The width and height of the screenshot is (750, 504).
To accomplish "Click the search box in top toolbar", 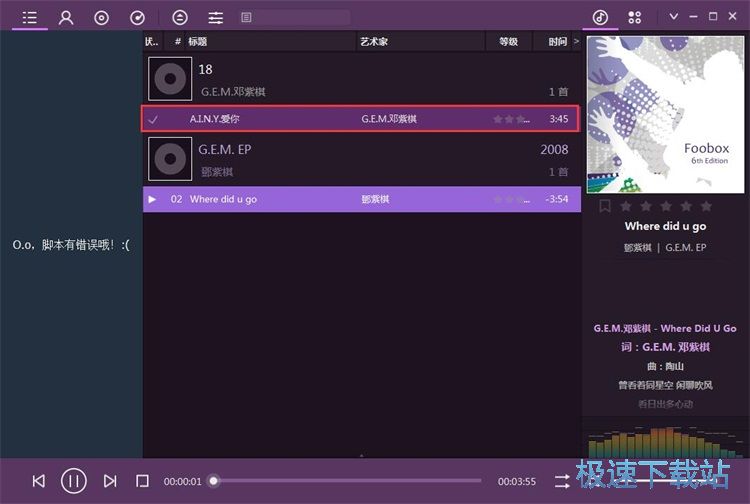I will [295, 18].
